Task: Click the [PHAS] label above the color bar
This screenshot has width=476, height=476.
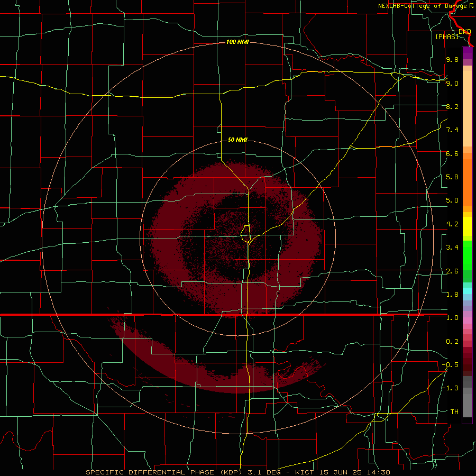Action: [x=447, y=36]
